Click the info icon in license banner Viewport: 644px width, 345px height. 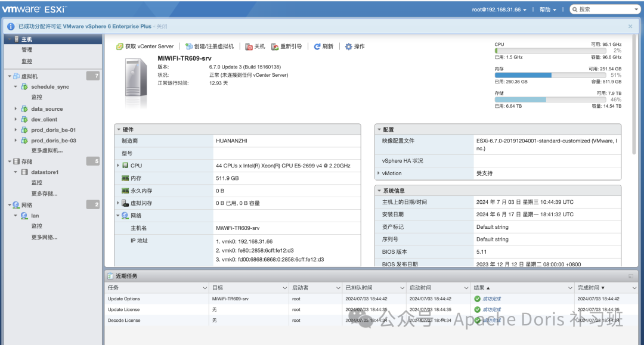pyautogui.click(x=11, y=26)
